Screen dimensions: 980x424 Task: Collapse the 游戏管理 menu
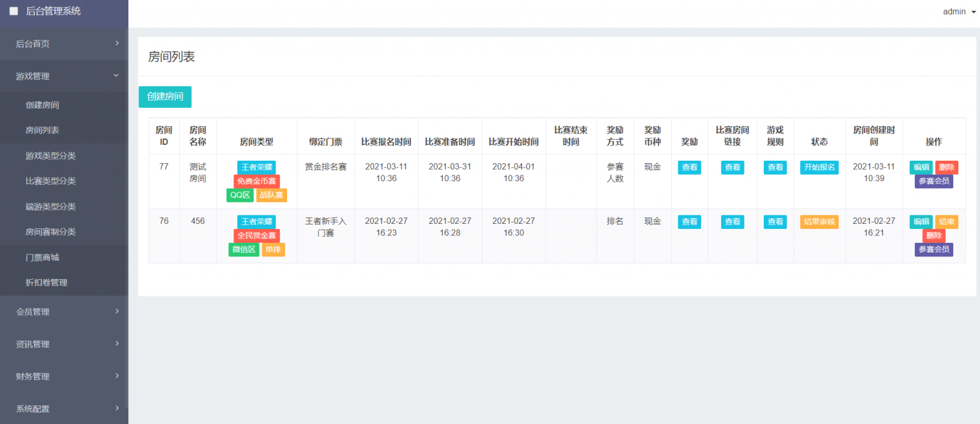pyautogui.click(x=64, y=76)
